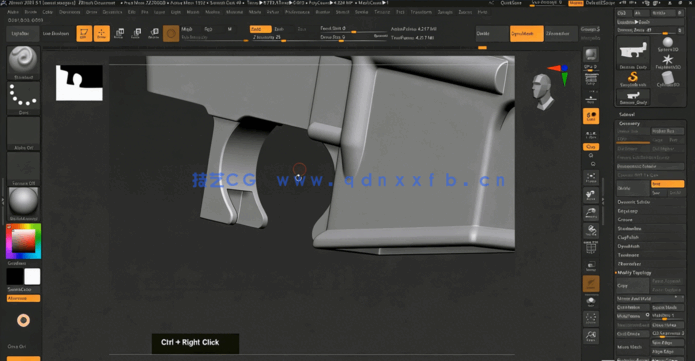695x361 pixels.
Task: Open the Color menu
Action: pos(47,12)
